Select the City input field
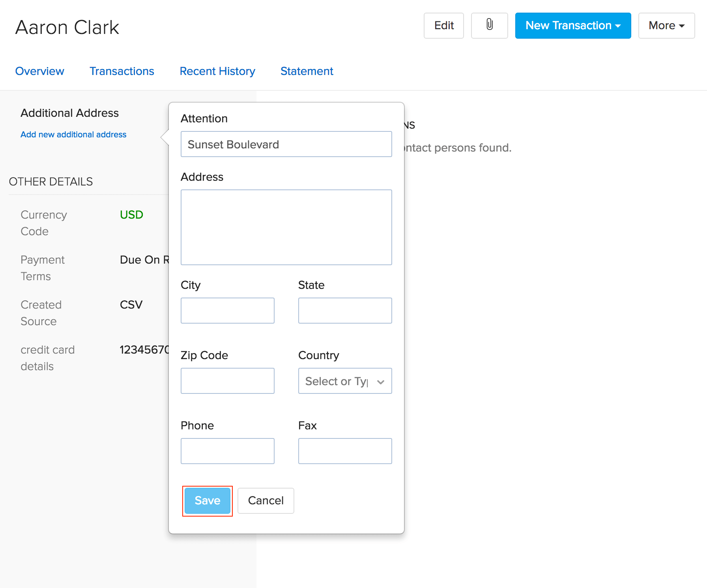This screenshot has height=588, width=707. click(x=227, y=310)
